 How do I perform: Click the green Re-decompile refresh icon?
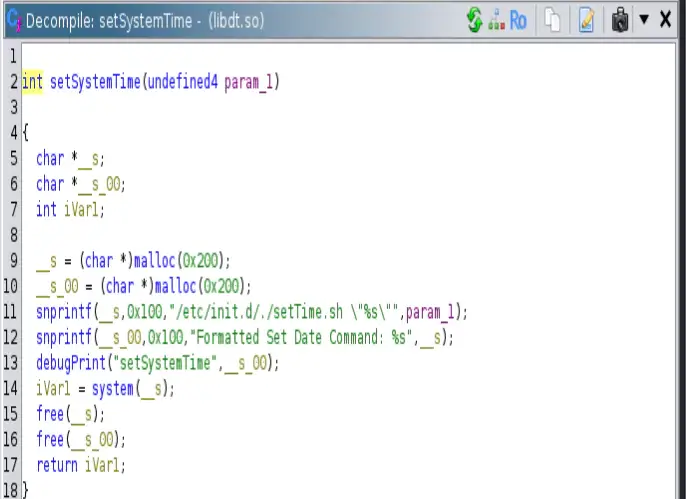475,20
